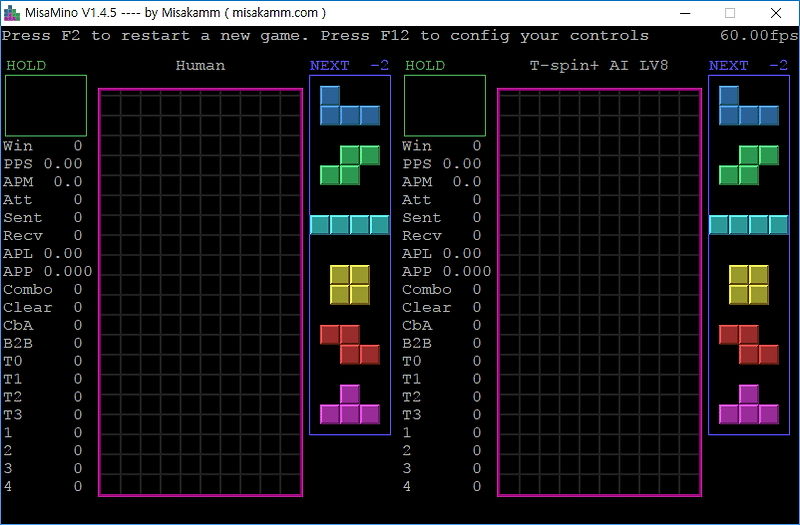The height and width of the screenshot is (525, 800).
Task: Click the Human HOLD heading
Action: 26,66
